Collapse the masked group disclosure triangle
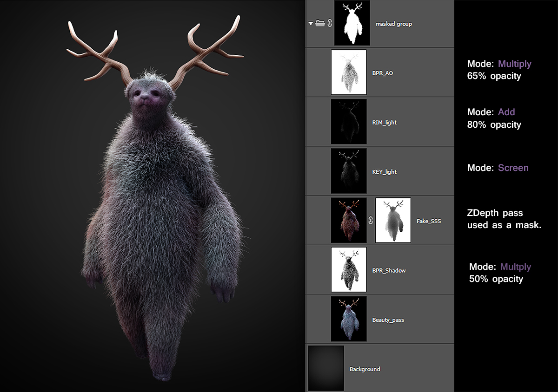Image resolution: width=558 pixels, height=392 pixels. (x=310, y=24)
